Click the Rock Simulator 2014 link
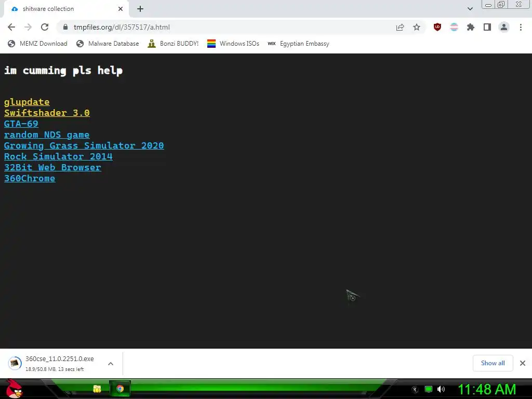 pos(58,156)
